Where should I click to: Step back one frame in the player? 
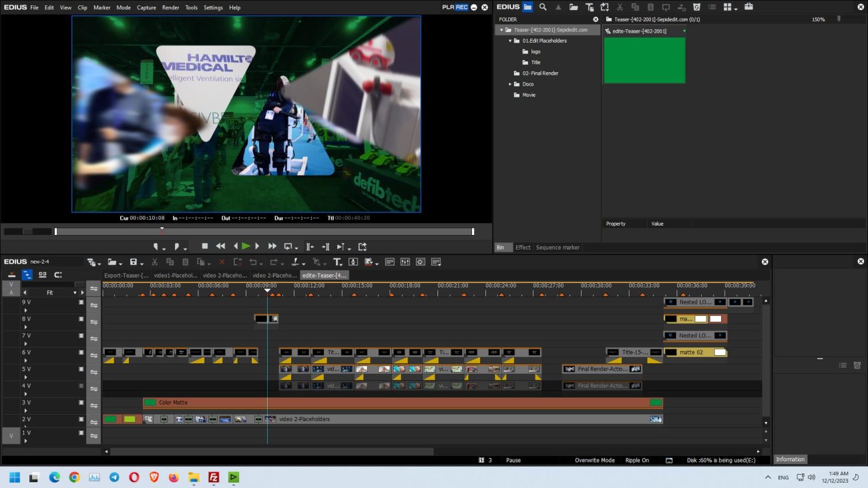tap(235, 246)
